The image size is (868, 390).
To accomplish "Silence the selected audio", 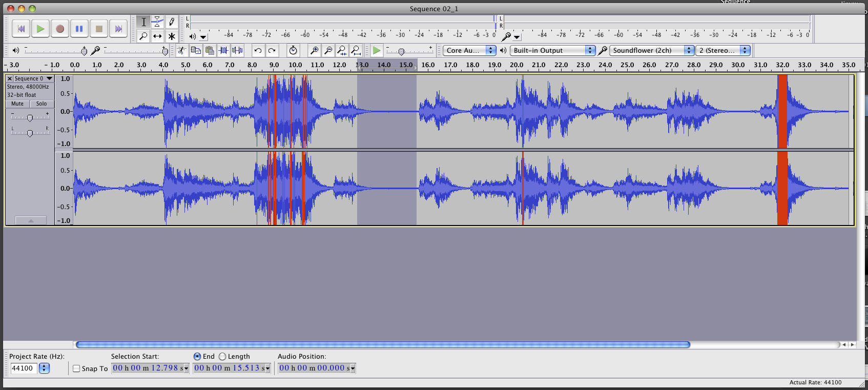I will pyautogui.click(x=237, y=50).
